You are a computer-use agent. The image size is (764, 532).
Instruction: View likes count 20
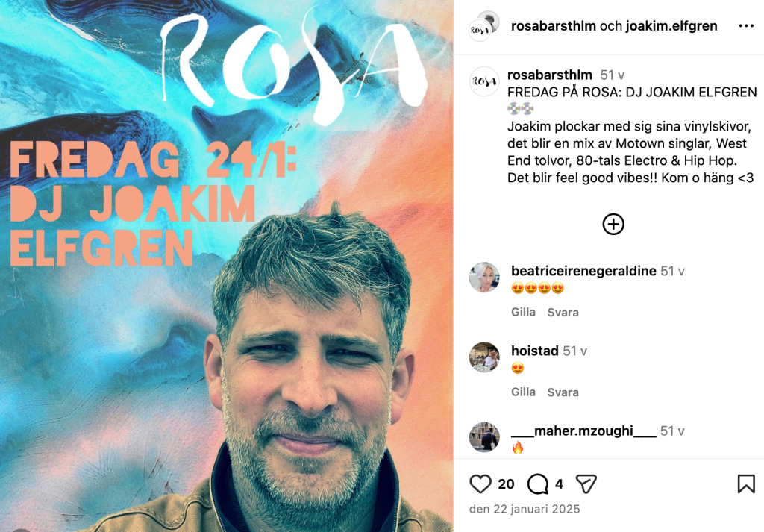point(507,484)
